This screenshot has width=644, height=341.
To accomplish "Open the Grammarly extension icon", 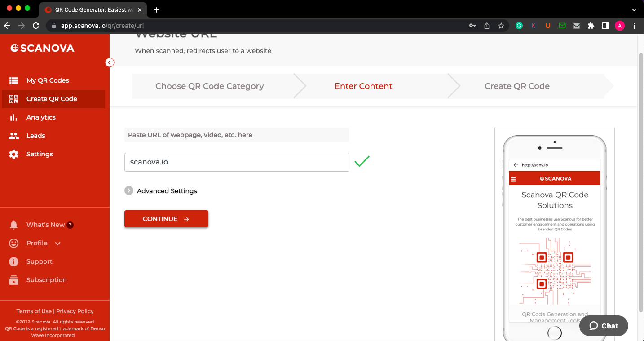I will pyautogui.click(x=519, y=26).
